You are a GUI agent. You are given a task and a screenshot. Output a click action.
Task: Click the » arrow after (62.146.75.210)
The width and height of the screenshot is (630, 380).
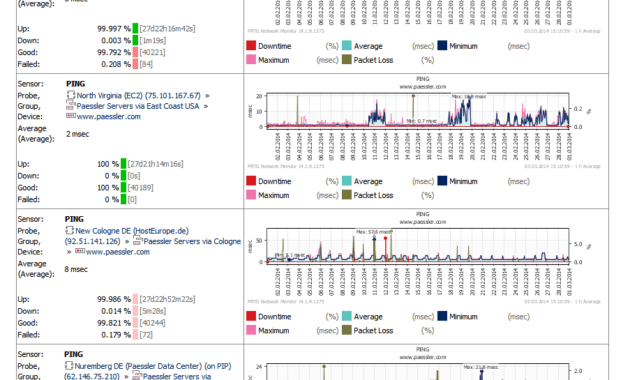coord(126,377)
